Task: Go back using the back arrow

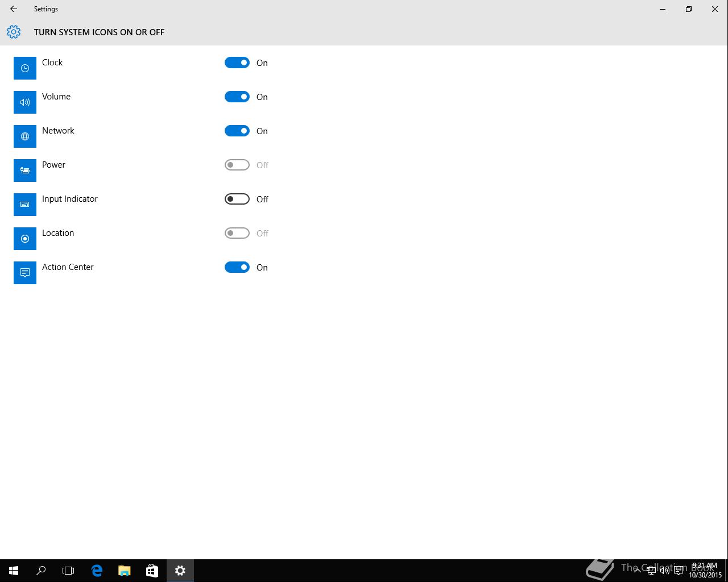Action: 14,9
